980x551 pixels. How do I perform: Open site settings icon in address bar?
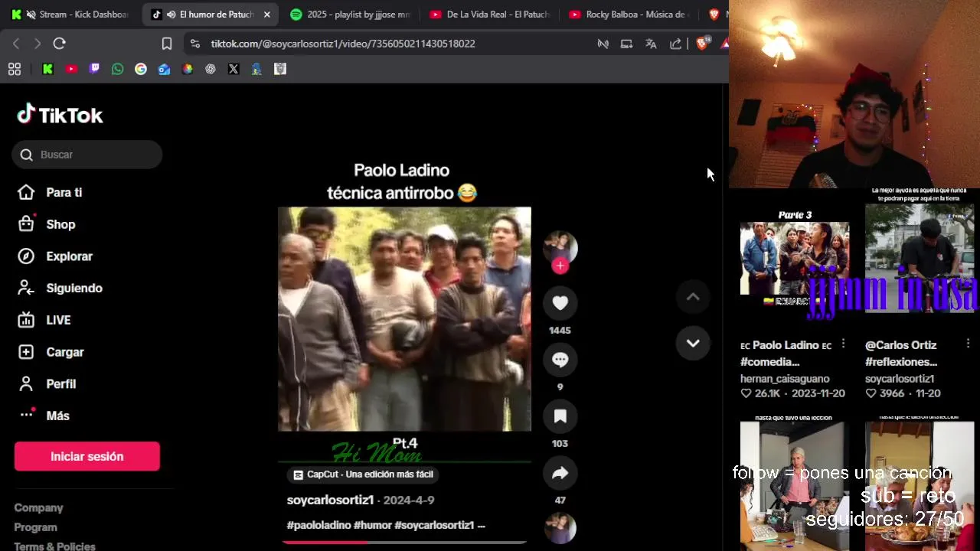coord(194,44)
